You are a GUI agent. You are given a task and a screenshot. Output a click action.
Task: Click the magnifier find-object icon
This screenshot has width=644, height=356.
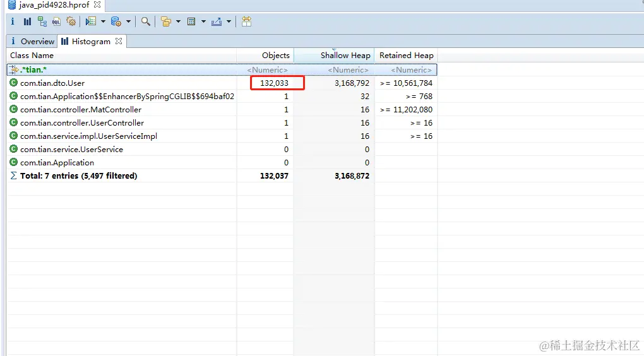(x=145, y=21)
